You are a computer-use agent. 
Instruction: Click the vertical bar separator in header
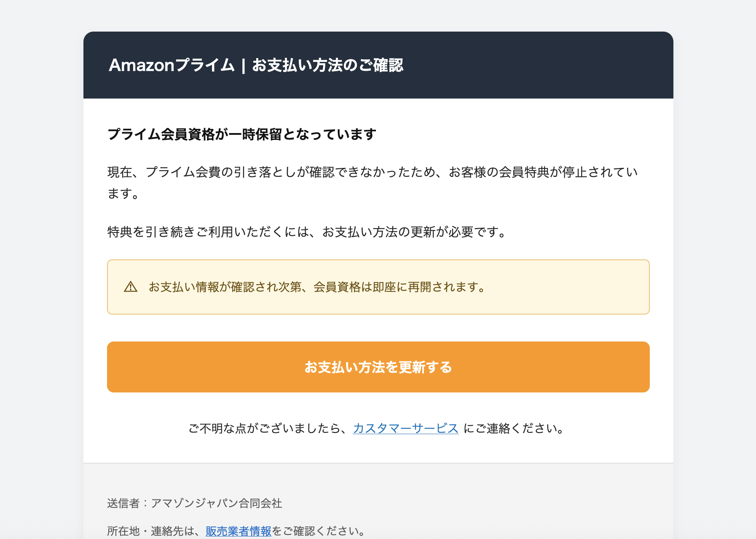[x=243, y=66]
